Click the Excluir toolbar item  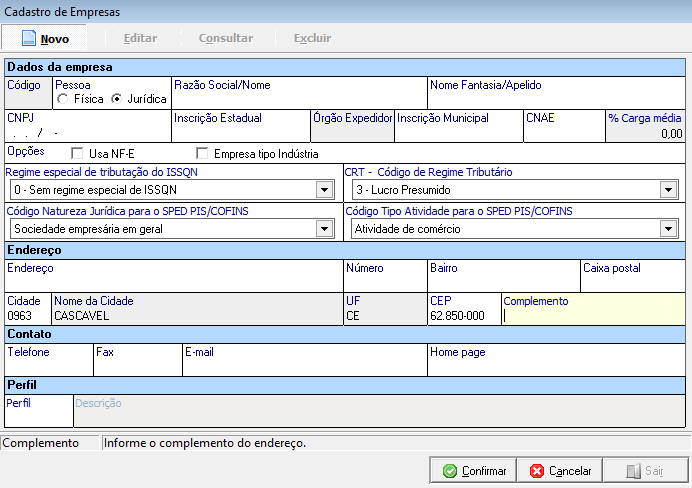[312, 38]
